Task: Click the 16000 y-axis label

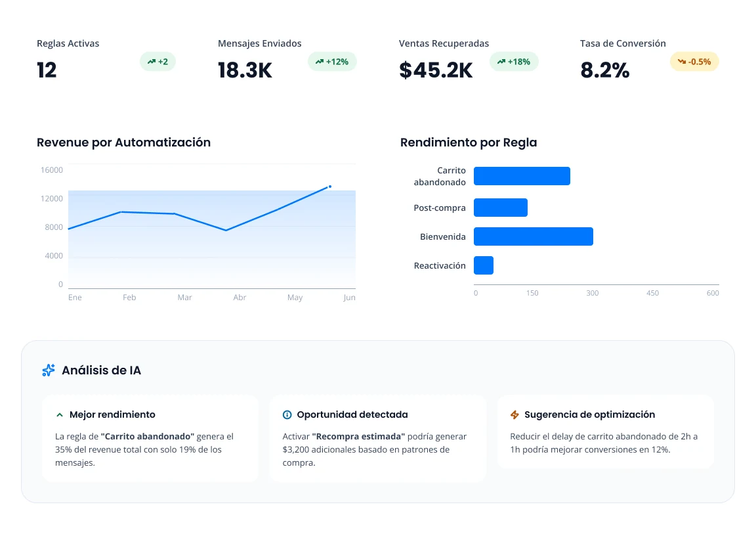Action: (52, 170)
